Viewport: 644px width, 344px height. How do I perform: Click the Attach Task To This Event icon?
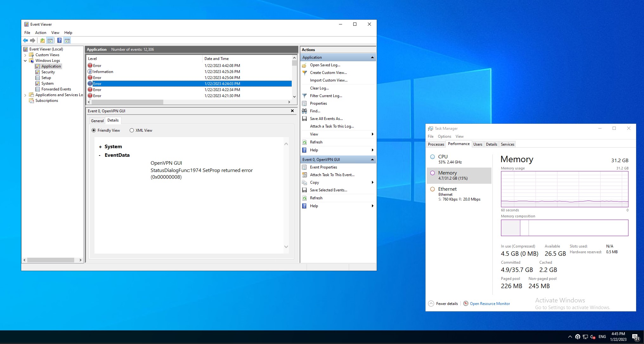[304, 175]
